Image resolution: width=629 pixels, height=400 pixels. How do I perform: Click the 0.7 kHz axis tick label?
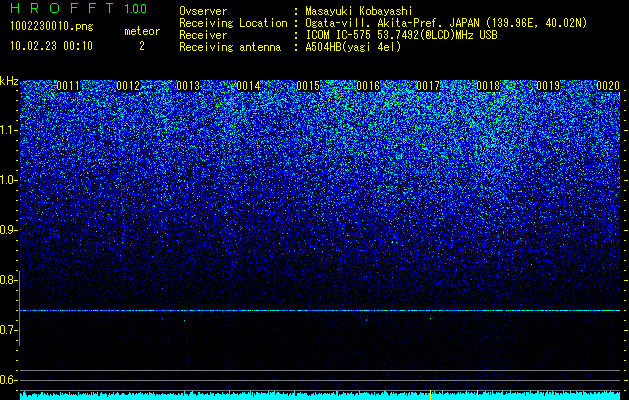click(x=8, y=330)
